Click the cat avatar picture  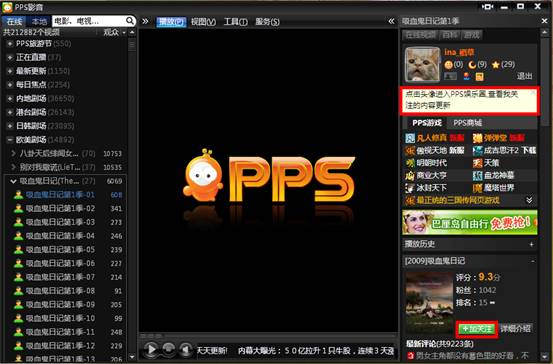(x=423, y=65)
